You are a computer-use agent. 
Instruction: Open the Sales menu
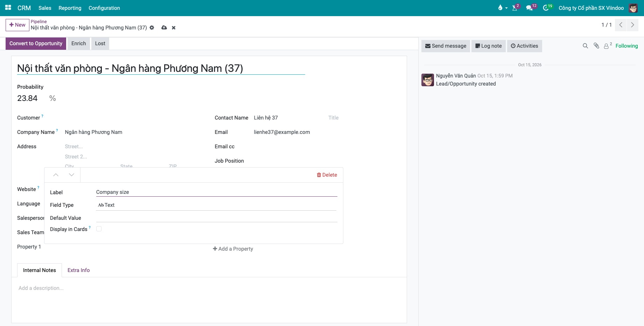click(x=45, y=8)
